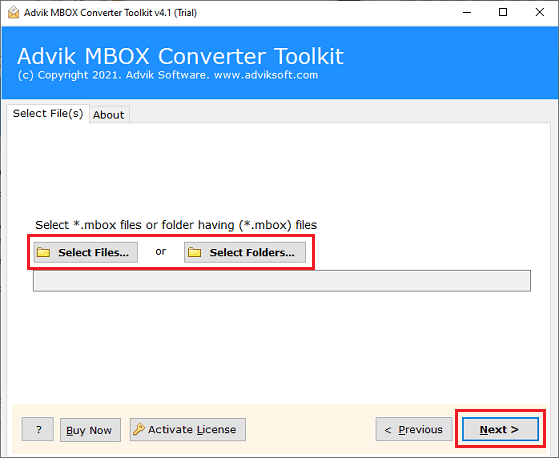Click the copyright Advik Software text

[x=168, y=75]
